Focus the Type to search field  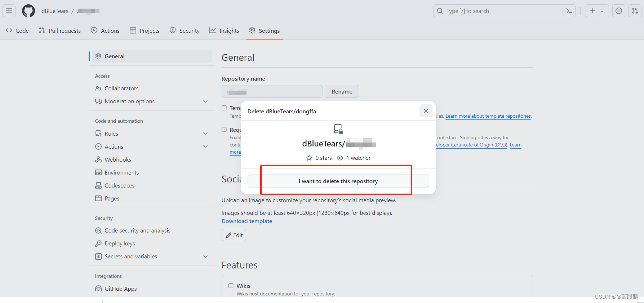[504, 11]
